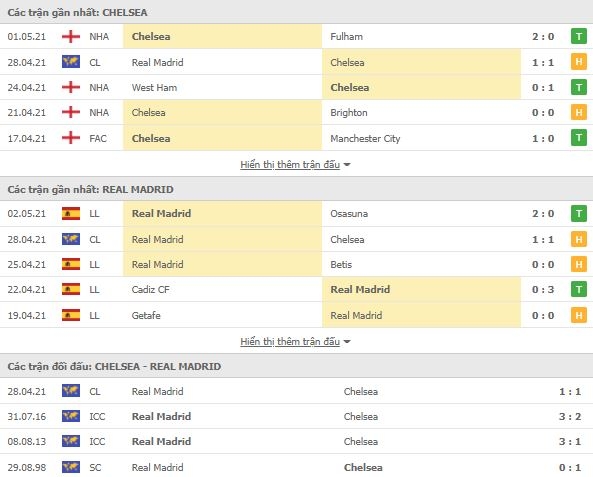The image size is (593, 477).
Task: Open the Manchester City team link
Action: click(x=365, y=138)
